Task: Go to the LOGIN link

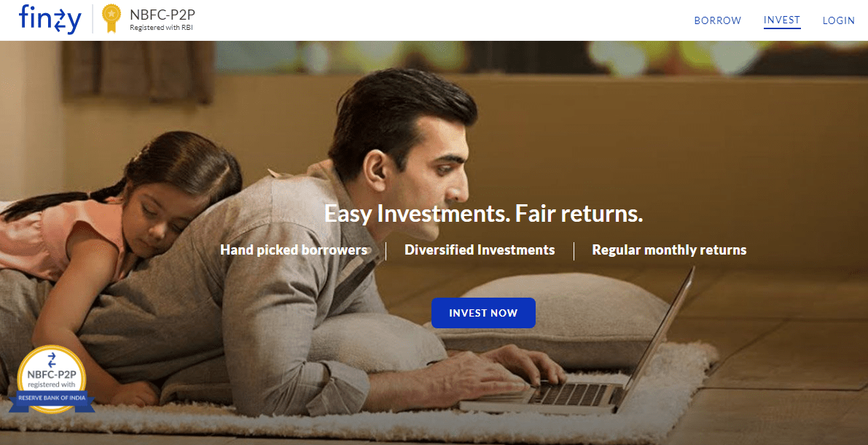Action: (x=839, y=20)
